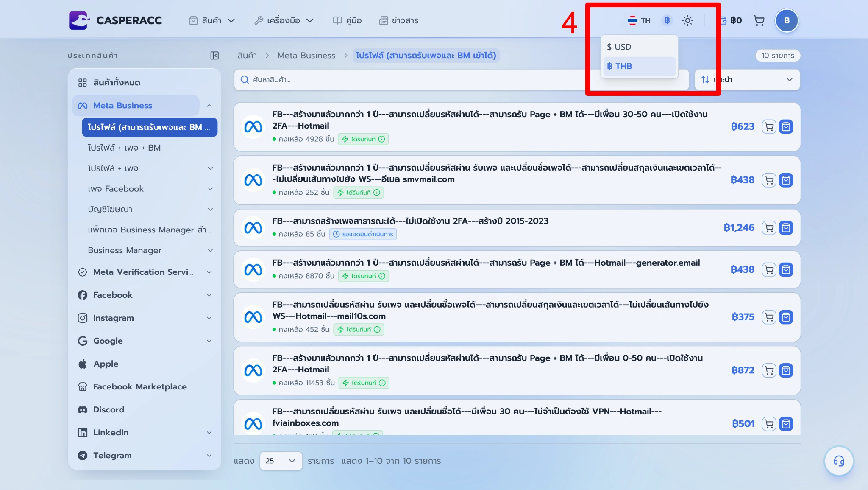Collapse the product category sidebar panel

[x=214, y=56]
